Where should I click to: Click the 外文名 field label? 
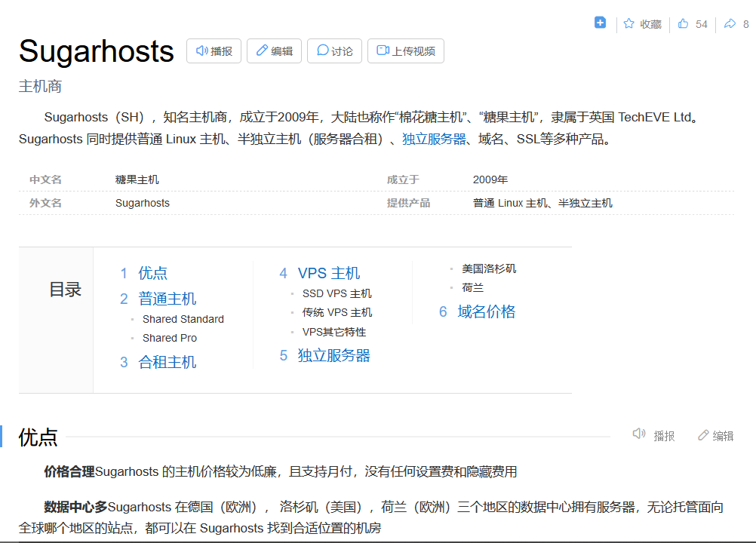45,203
